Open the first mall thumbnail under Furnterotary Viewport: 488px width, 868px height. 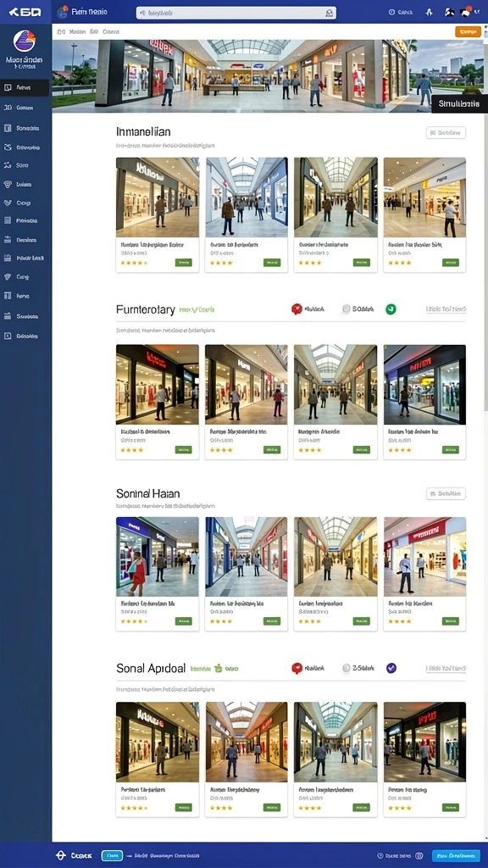pos(158,384)
